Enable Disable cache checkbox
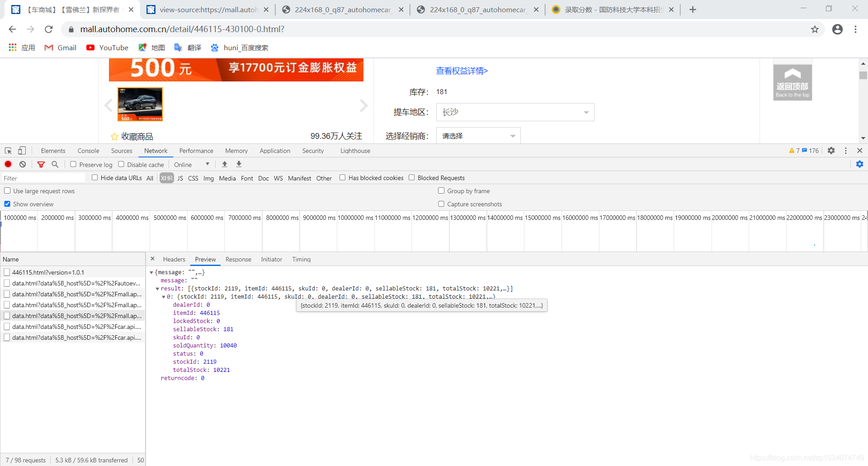Screen dimensions: 868x466 coord(121,164)
